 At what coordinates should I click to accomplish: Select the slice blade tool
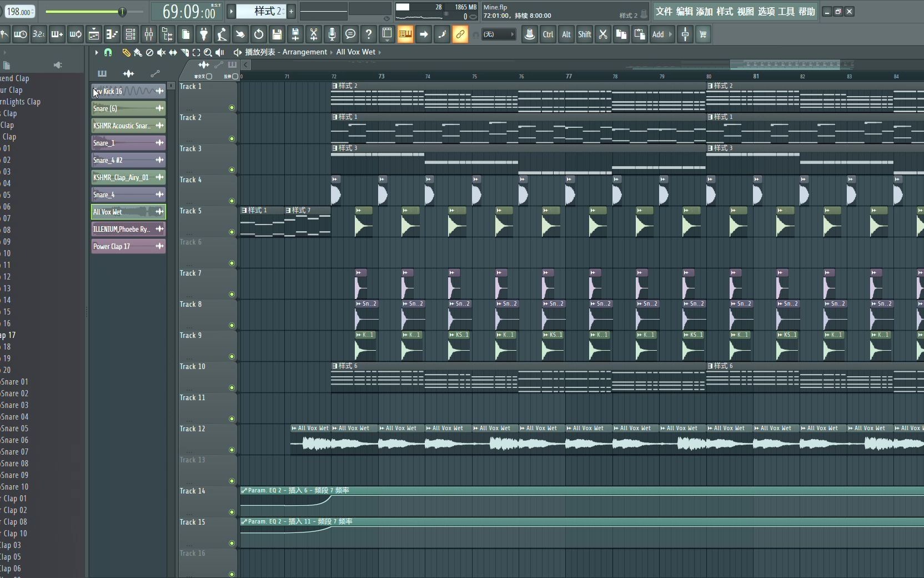pyautogui.click(x=184, y=52)
